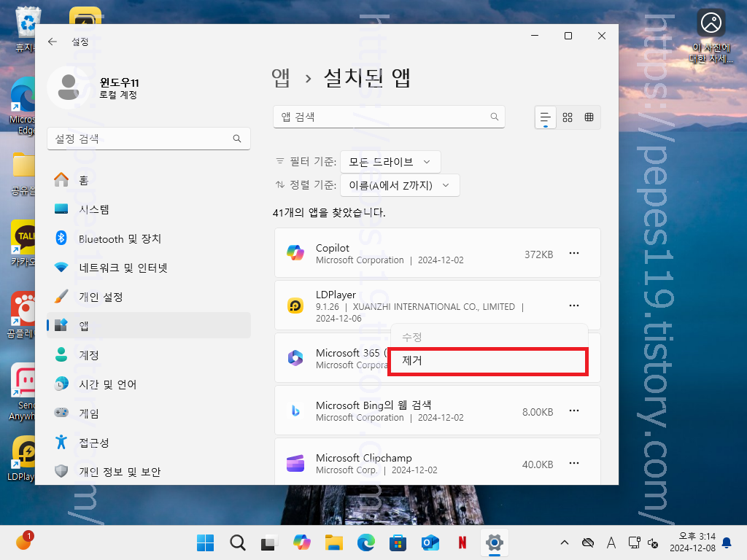
Task: Click the IME language indicator A
Action: (611, 542)
